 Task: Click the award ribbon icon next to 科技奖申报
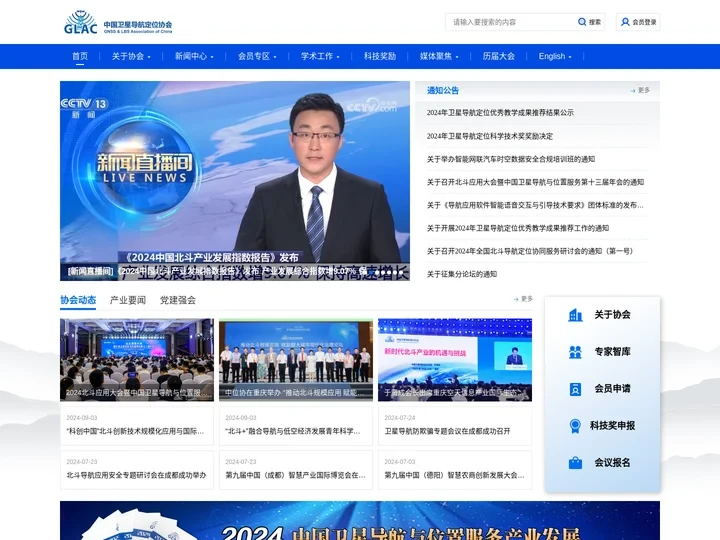pos(574,426)
